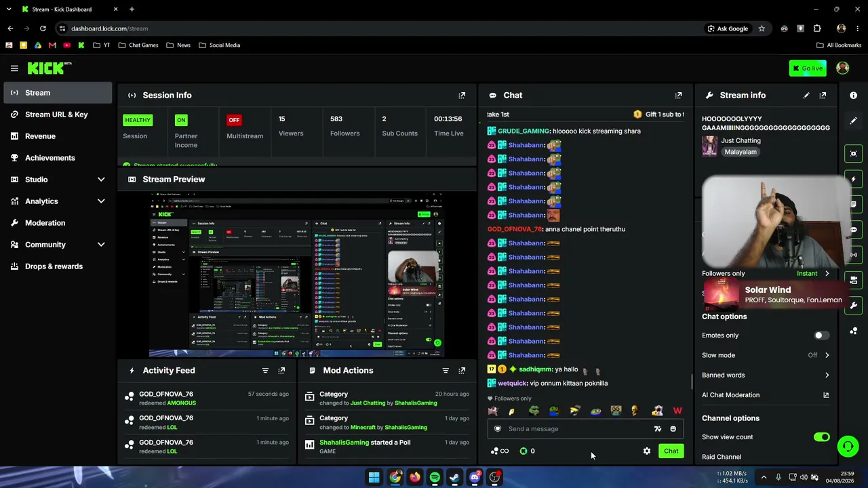Open the support headset chat bubble
Image resolution: width=868 pixels, height=488 pixels.
pos(848,446)
